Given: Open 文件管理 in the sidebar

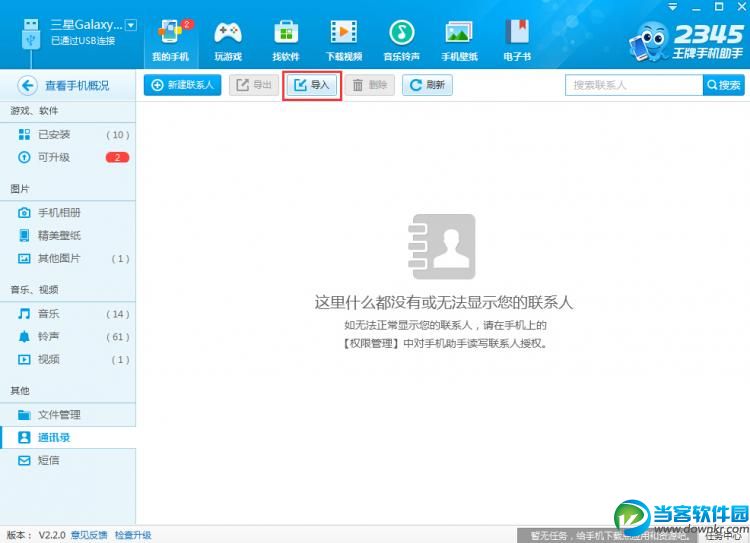Looking at the screenshot, I should pos(68,415).
